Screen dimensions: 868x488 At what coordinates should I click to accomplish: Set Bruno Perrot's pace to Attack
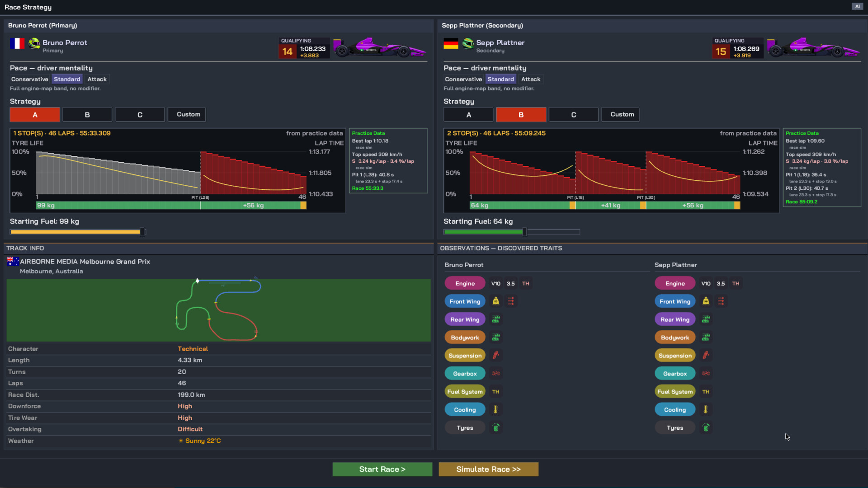97,79
